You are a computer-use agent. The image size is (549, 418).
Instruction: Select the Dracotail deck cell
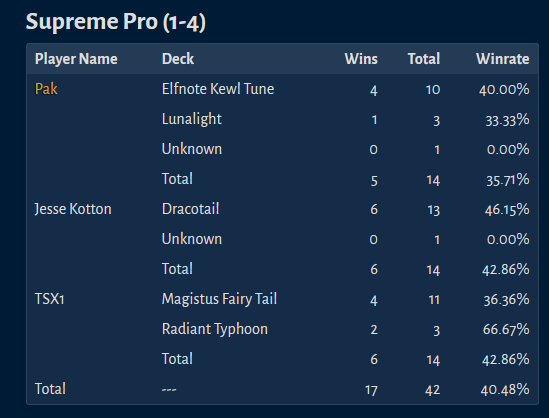pos(190,209)
